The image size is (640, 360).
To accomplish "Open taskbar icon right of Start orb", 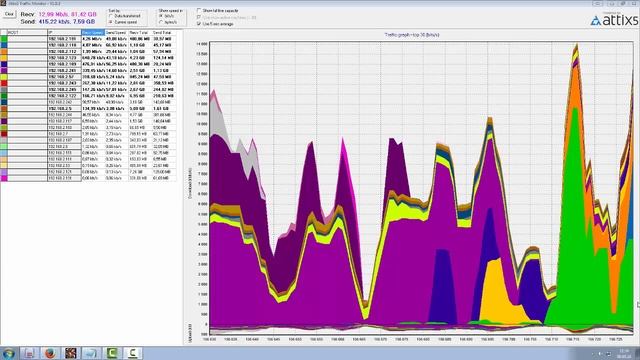I will (29, 353).
